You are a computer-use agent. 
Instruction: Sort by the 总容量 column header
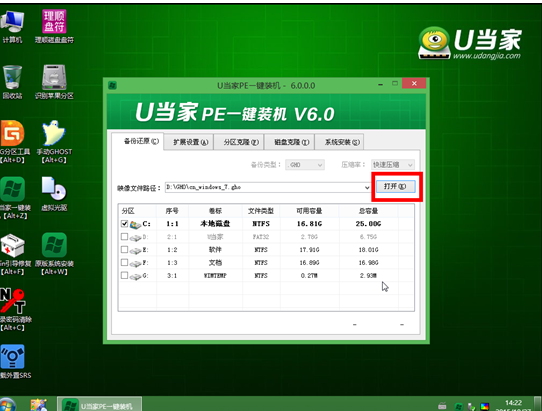click(368, 211)
